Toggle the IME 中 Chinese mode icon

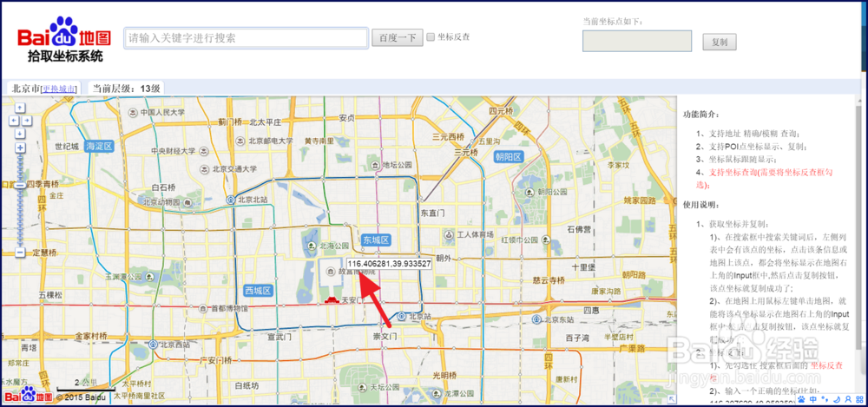tap(814, 398)
